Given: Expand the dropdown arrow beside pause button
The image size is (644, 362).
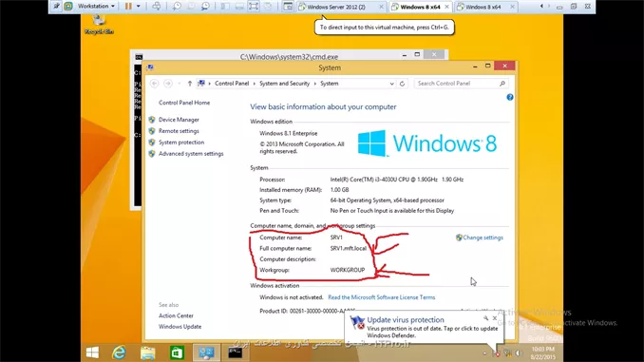Looking at the screenshot, I should click(x=139, y=6).
